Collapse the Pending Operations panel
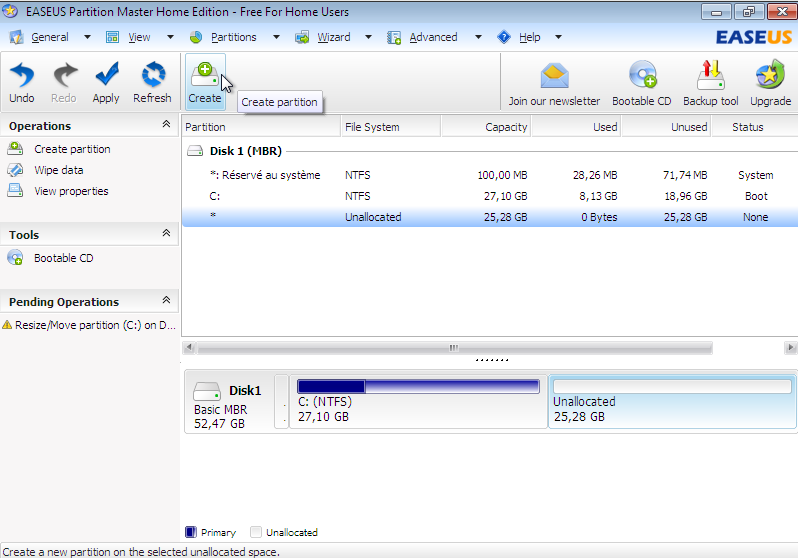798x558 pixels. (x=166, y=300)
